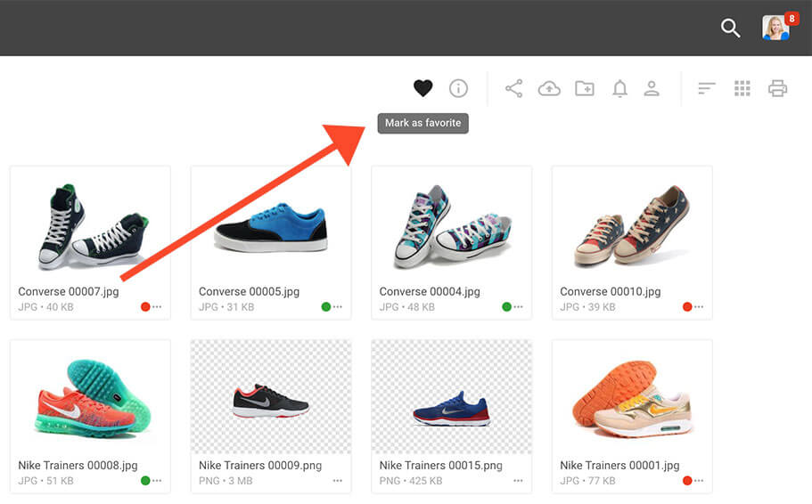Open the search magnifier icon

point(730,28)
